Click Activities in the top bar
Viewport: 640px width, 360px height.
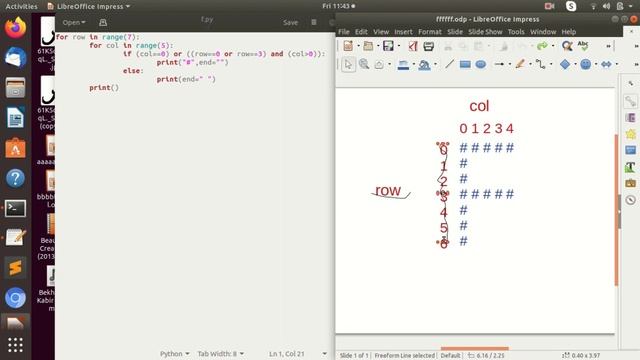tap(21, 6)
